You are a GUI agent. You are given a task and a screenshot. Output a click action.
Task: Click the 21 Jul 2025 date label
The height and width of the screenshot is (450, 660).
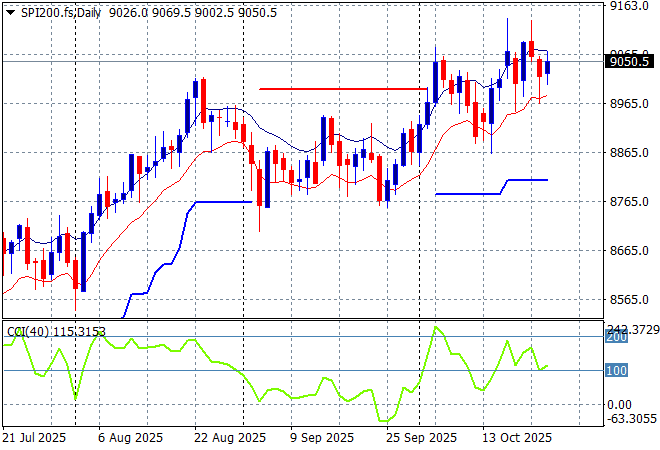34,438
